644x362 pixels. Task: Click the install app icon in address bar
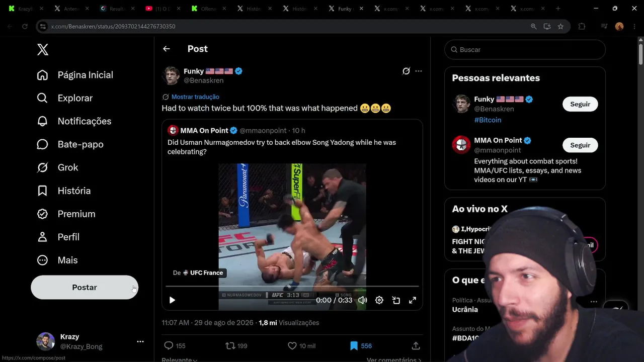coord(547,26)
